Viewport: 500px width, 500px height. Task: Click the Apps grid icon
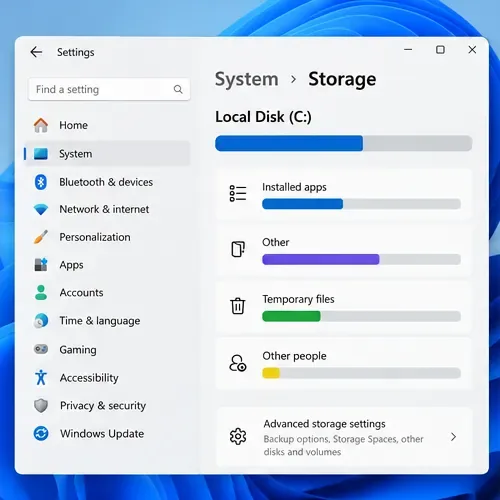41,265
